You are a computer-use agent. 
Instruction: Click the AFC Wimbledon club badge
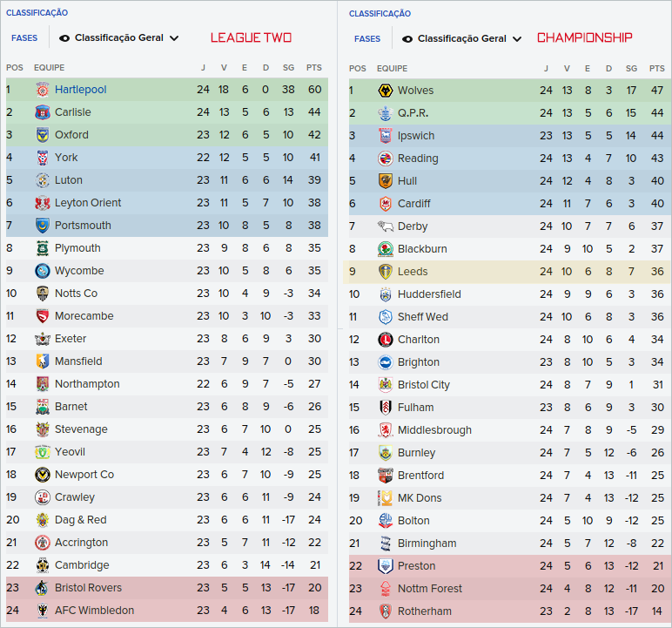tap(43, 611)
